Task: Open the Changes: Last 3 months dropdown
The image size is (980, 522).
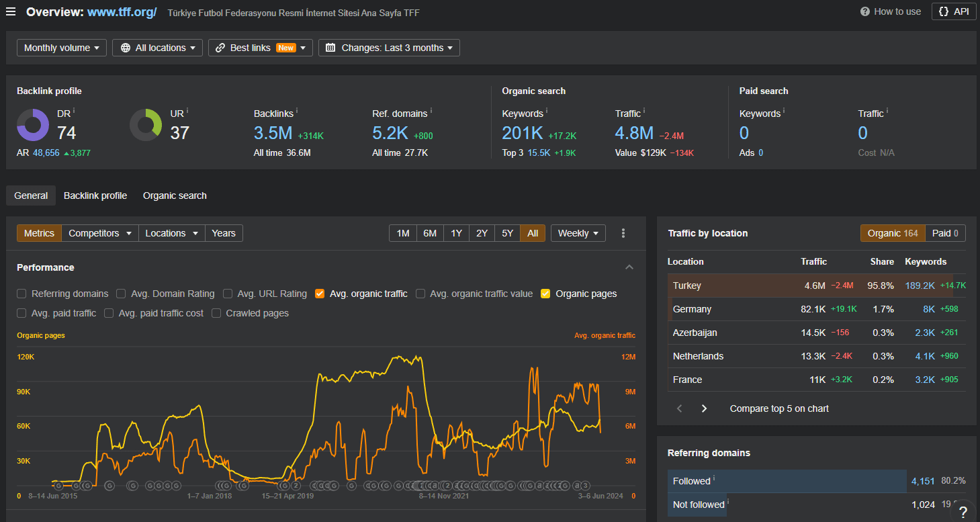Action: [x=389, y=48]
